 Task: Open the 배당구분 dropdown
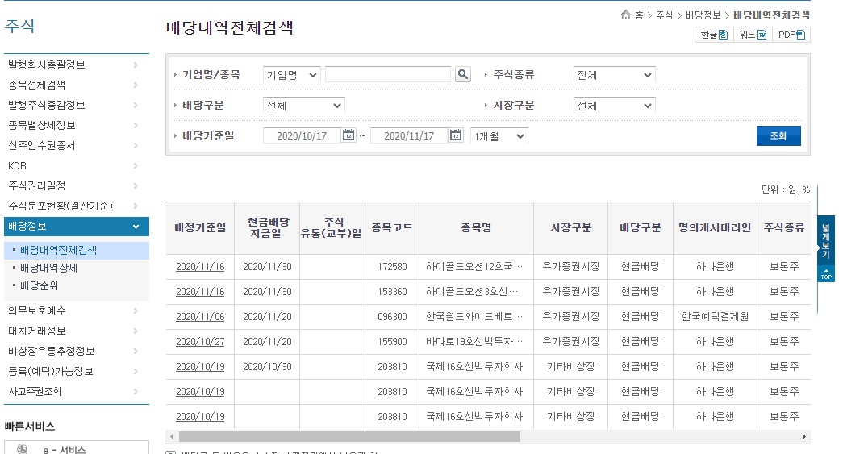(x=303, y=105)
